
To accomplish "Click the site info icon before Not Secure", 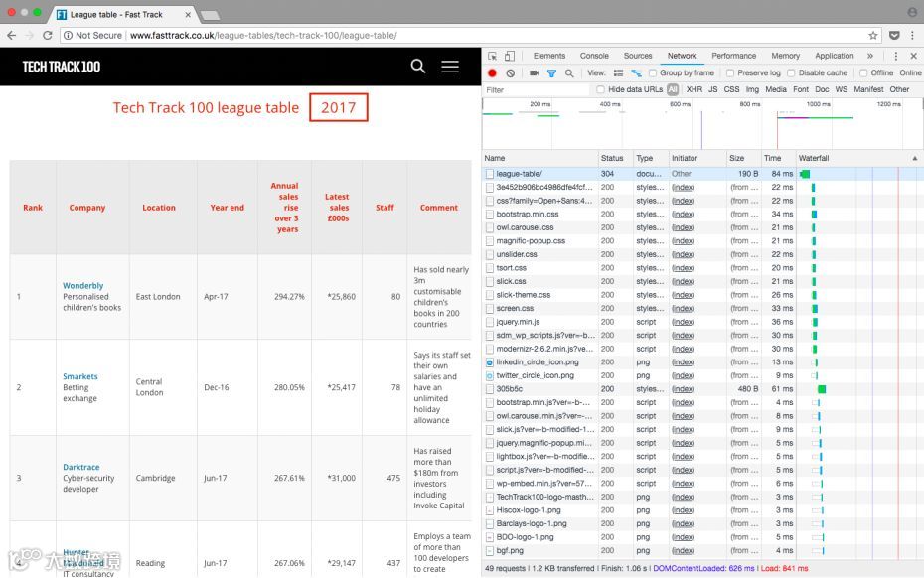I will pyautogui.click(x=68, y=36).
